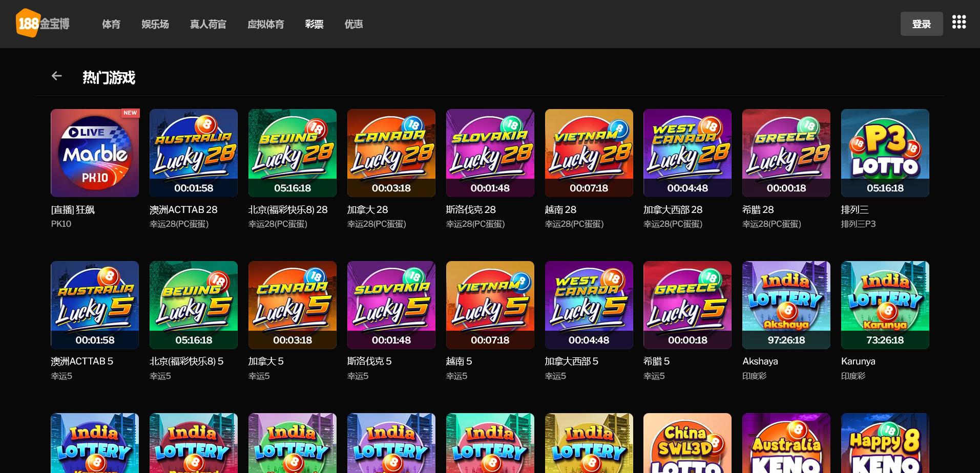The height and width of the screenshot is (473, 980).
Task: Open Beijing Lucky 5 game tile
Action: point(194,305)
